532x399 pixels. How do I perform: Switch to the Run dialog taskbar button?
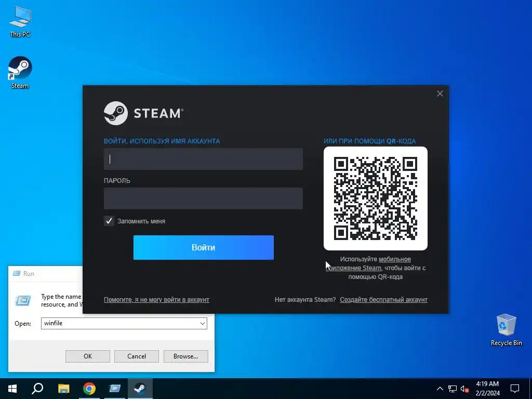pyautogui.click(x=115, y=389)
